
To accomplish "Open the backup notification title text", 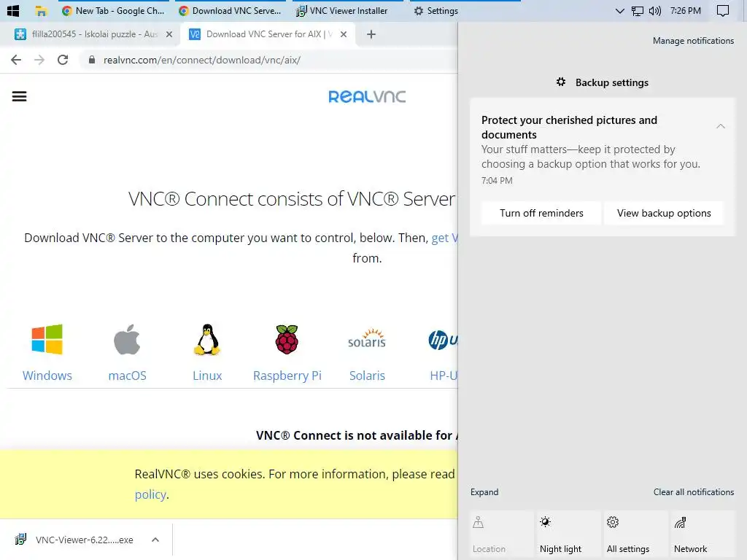I will [x=569, y=127].
